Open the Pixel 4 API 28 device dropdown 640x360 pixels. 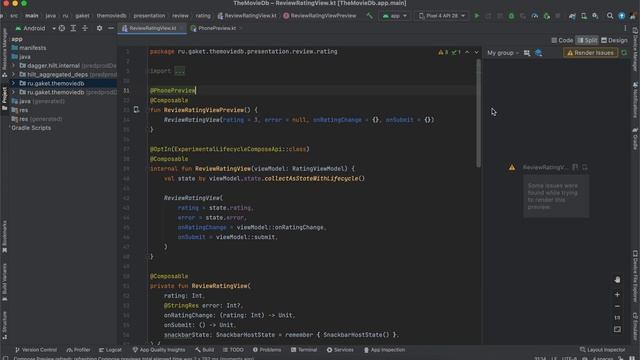442,16
